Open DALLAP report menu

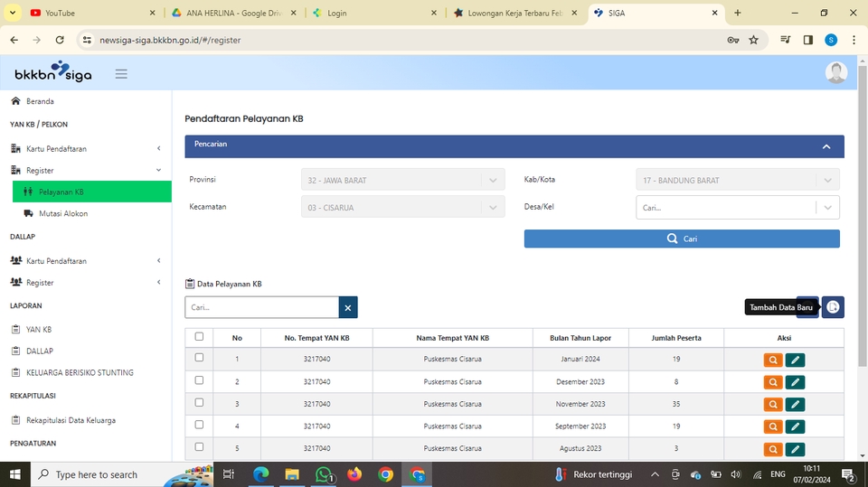[x=33, y=351]
